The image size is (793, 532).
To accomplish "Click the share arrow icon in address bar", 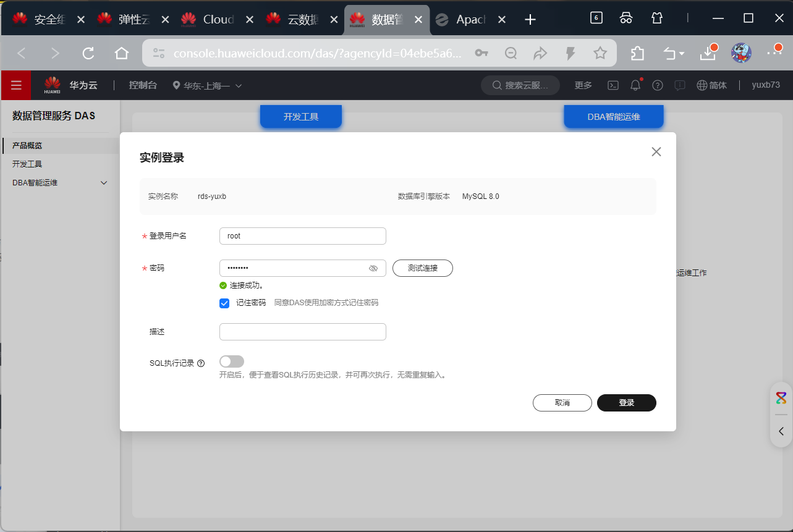I will pos(541,53).
